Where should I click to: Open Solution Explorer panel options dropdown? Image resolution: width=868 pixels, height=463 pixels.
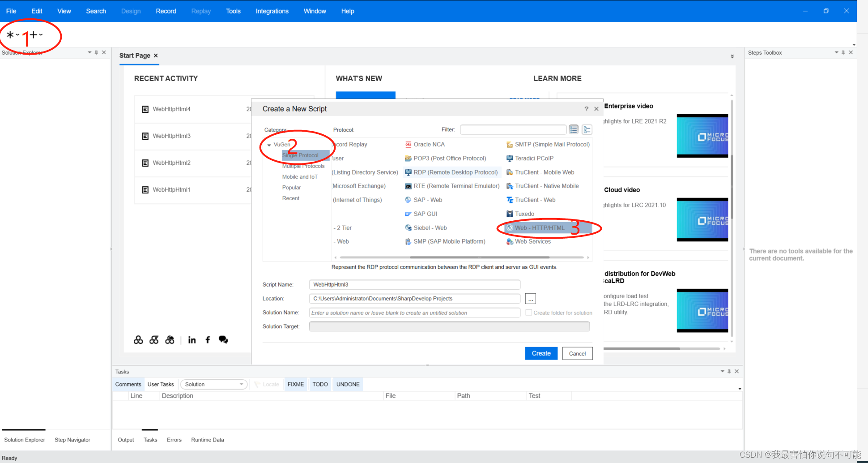[89, 52]
